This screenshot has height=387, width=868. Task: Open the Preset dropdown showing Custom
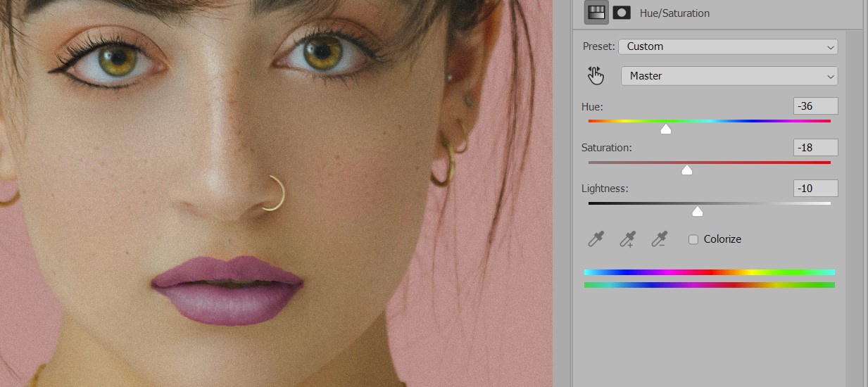pos(728,46)
